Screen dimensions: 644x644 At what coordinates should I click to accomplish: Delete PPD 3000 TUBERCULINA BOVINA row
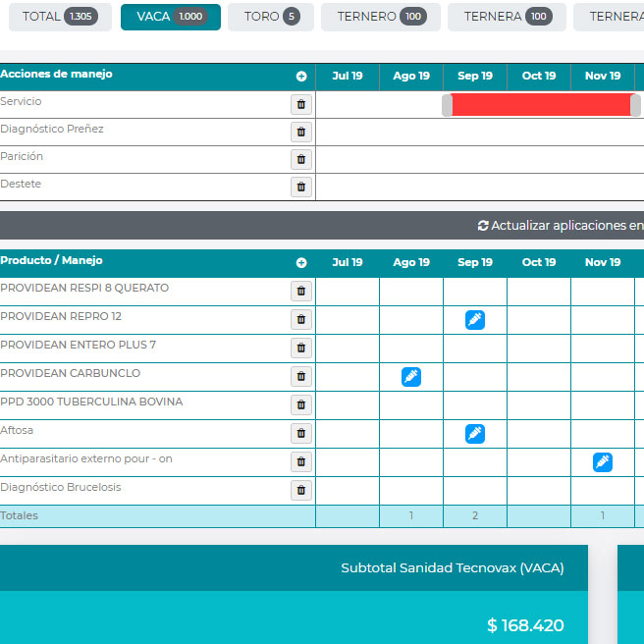[301, 404]
